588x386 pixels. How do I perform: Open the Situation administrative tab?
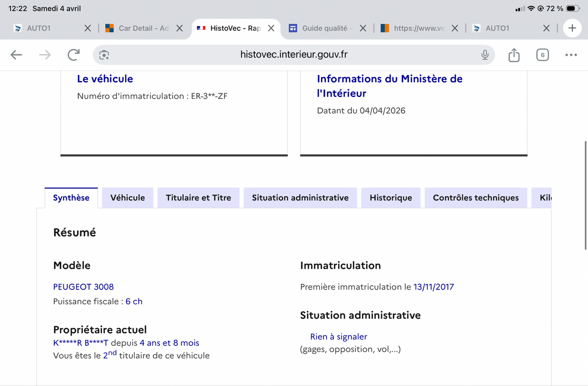[300, 198]
